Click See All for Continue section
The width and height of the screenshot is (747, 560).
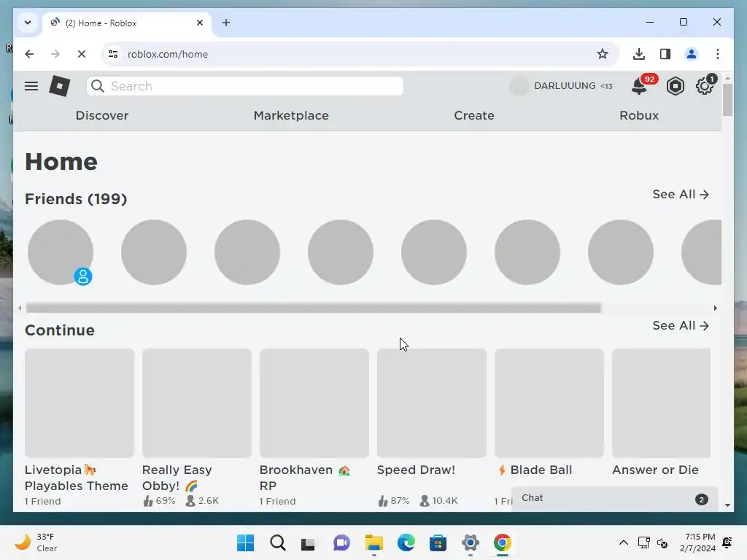681,326
